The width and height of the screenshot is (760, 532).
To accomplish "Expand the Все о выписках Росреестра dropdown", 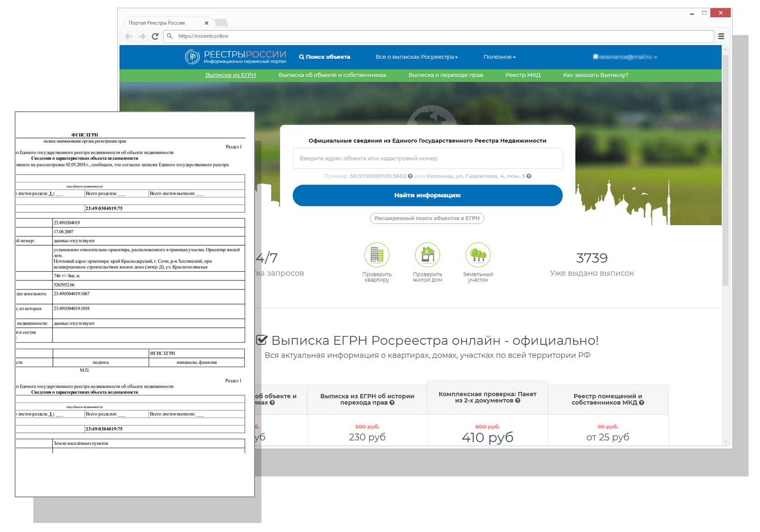I will [416, 57].
